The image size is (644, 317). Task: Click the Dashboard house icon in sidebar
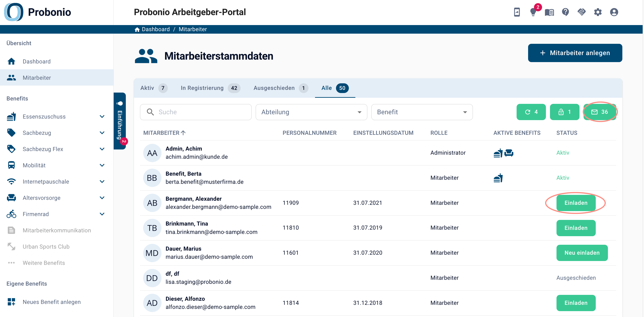pyautogui.click(x=11, y=61)
